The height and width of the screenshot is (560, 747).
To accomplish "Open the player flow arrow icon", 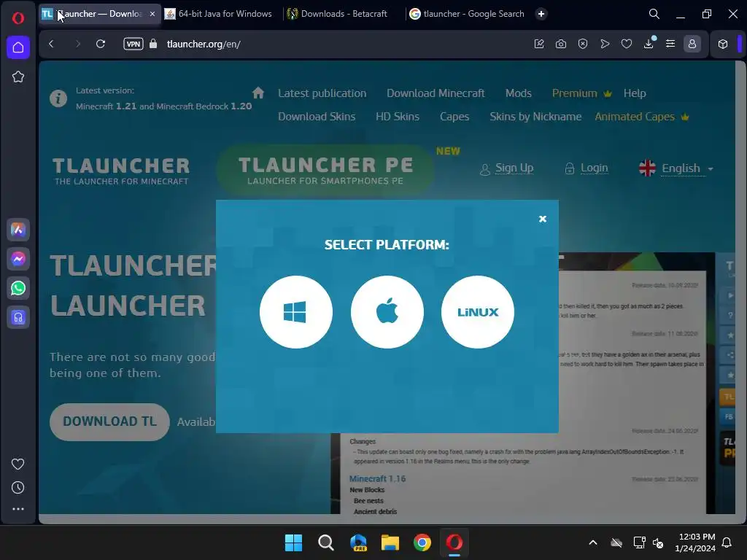I will pos(605,44).
